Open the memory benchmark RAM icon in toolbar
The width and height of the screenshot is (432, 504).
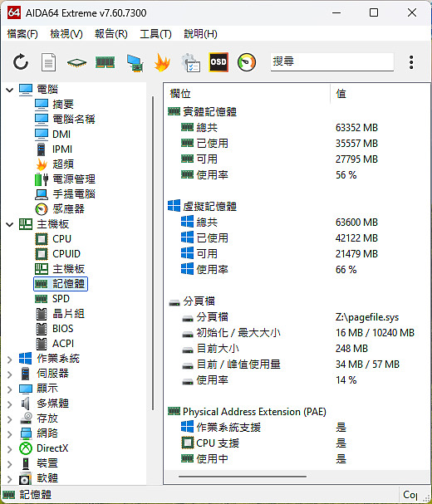106,62
